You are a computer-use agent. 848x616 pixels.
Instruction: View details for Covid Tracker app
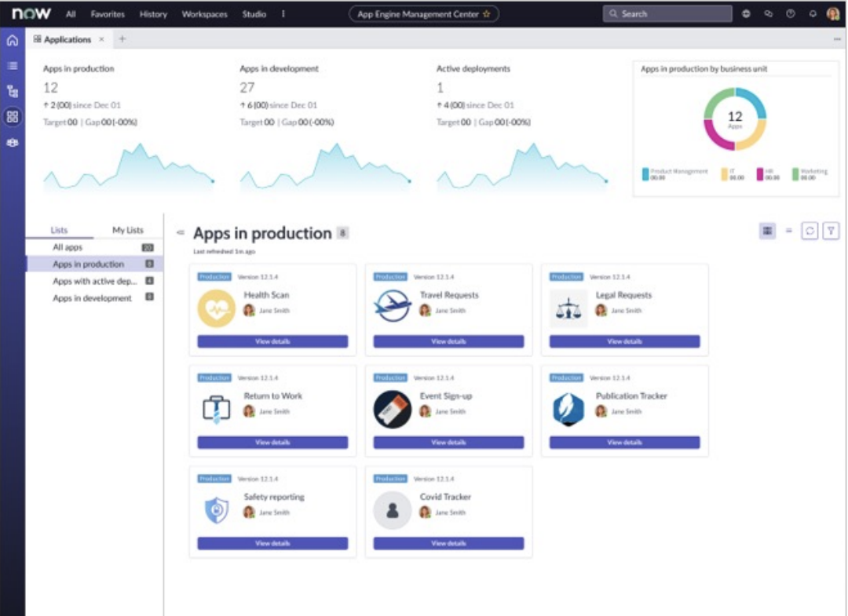click(448, 543)
